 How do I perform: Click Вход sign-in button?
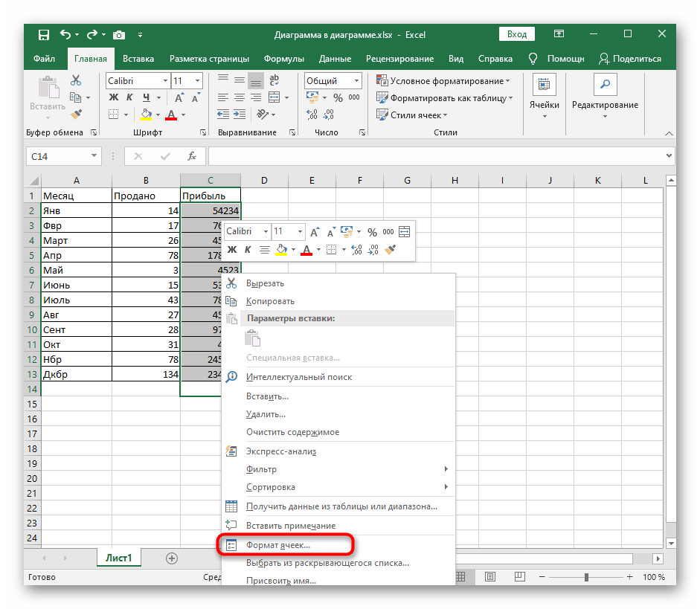(517, 34)
